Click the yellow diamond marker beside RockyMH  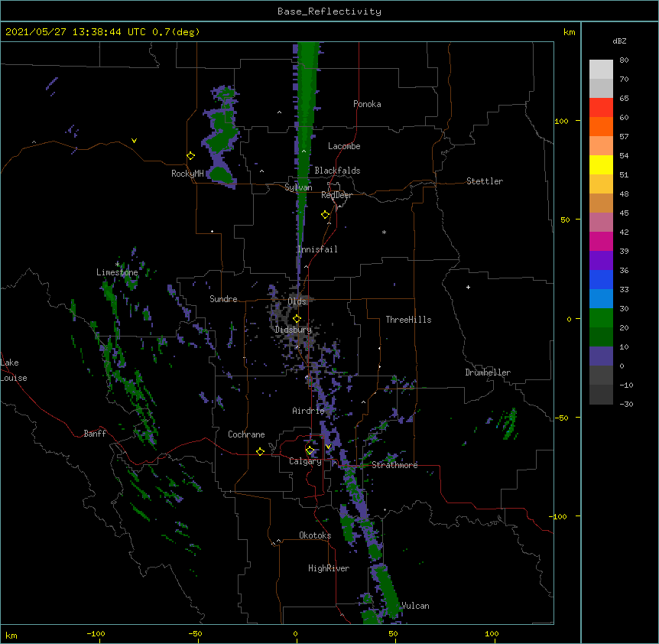coord(191,156)
